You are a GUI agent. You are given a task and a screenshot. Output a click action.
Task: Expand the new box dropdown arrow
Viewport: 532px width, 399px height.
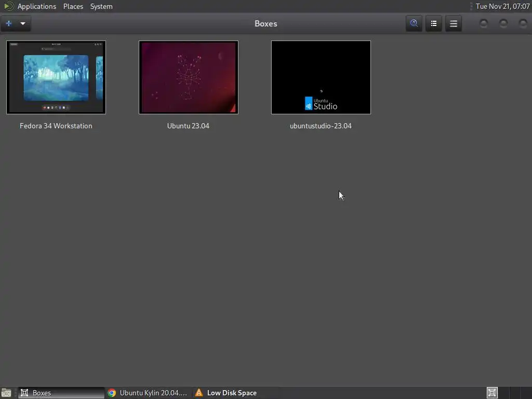coord(23,23)
